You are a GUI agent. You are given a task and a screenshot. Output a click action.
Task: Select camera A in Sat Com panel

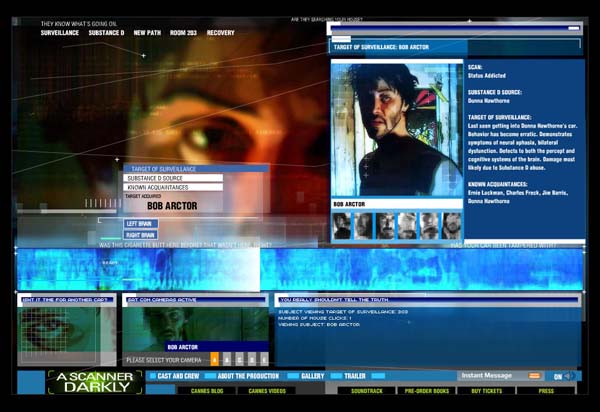coord(215,360)
